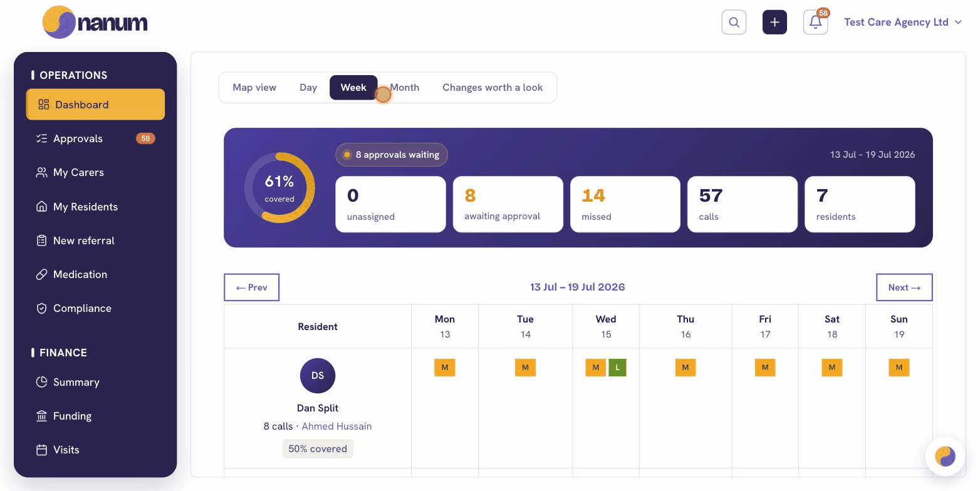Click the DS avatar for Dan Split
Screen dimensions: 980x491
[x=318, y=376]
